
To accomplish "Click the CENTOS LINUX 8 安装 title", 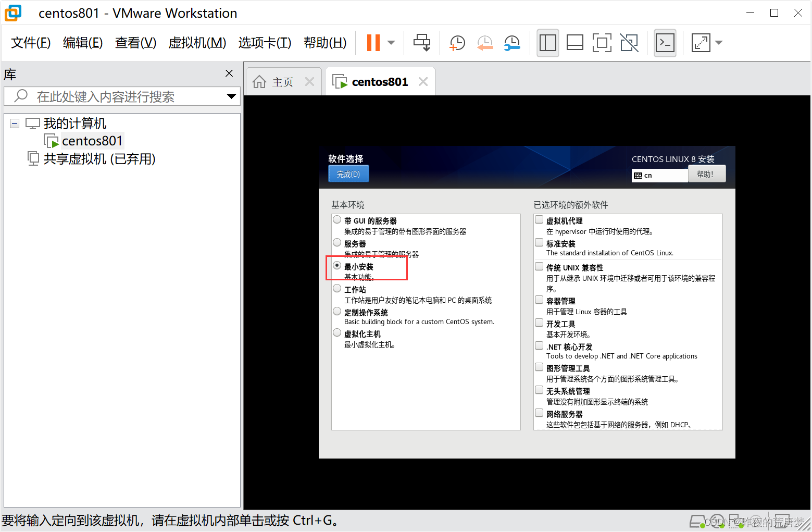I will (x=673, y=159).
